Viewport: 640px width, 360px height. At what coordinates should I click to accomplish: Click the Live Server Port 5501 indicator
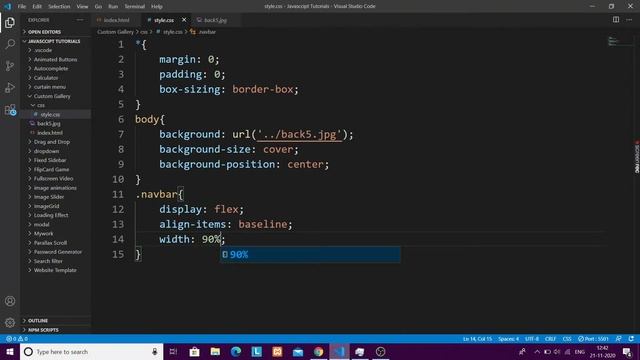(593, 339)
